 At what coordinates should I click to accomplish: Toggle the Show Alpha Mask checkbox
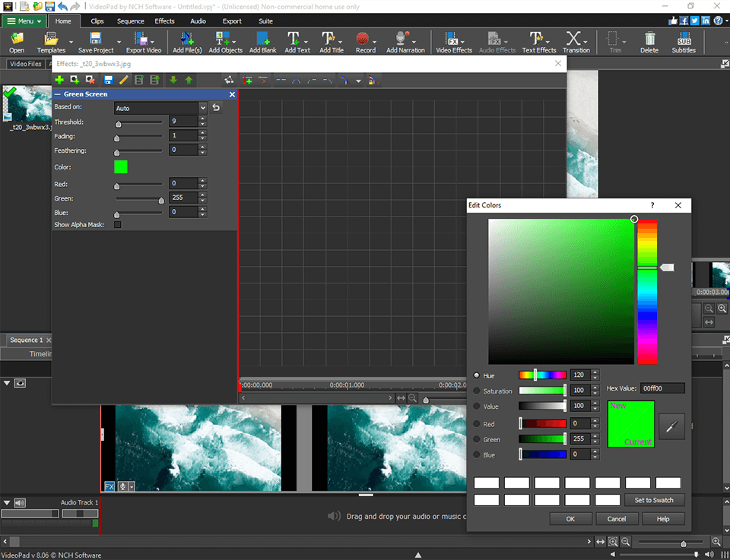click(118, 225)
